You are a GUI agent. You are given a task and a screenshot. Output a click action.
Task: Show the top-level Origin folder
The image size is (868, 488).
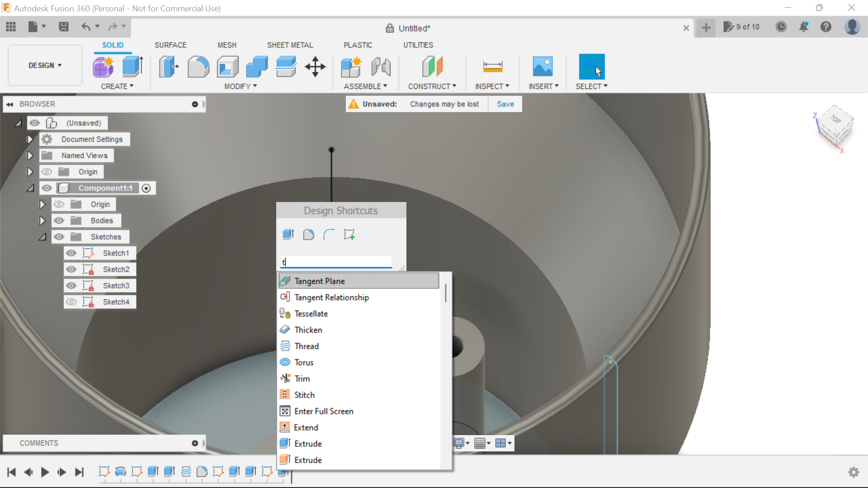(47, 172)
